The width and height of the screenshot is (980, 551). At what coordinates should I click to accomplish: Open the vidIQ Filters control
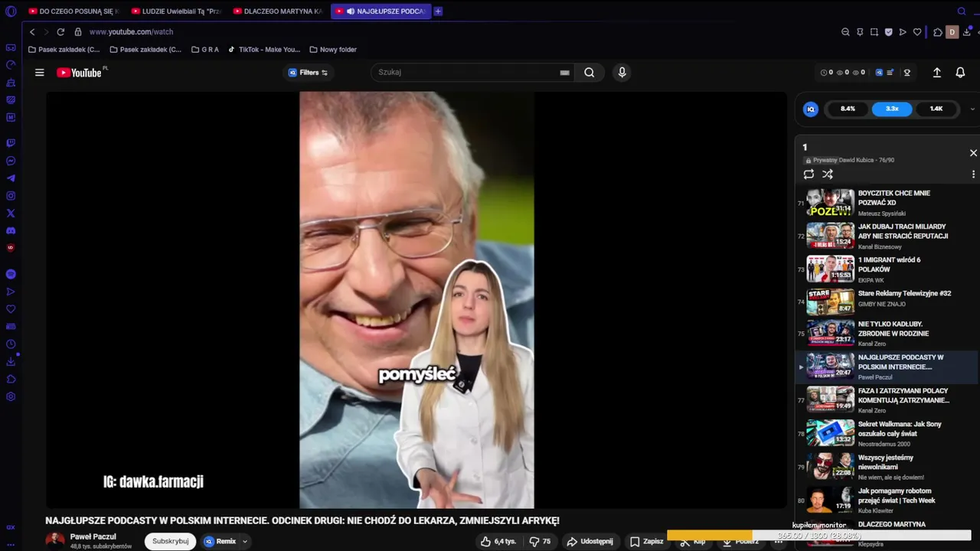pyautogui.click(x=308, y=73)
